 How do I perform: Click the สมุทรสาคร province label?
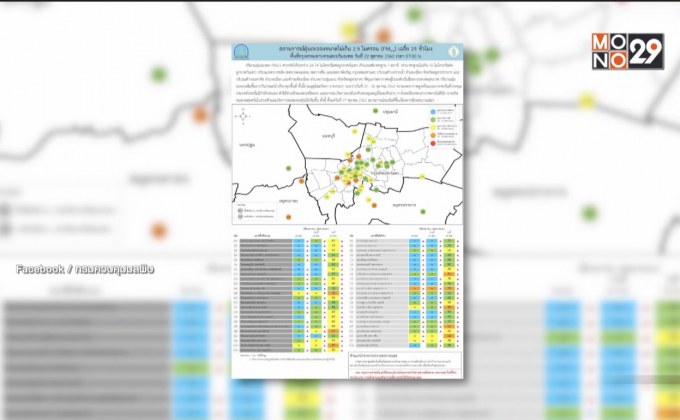tap(288, 201)
